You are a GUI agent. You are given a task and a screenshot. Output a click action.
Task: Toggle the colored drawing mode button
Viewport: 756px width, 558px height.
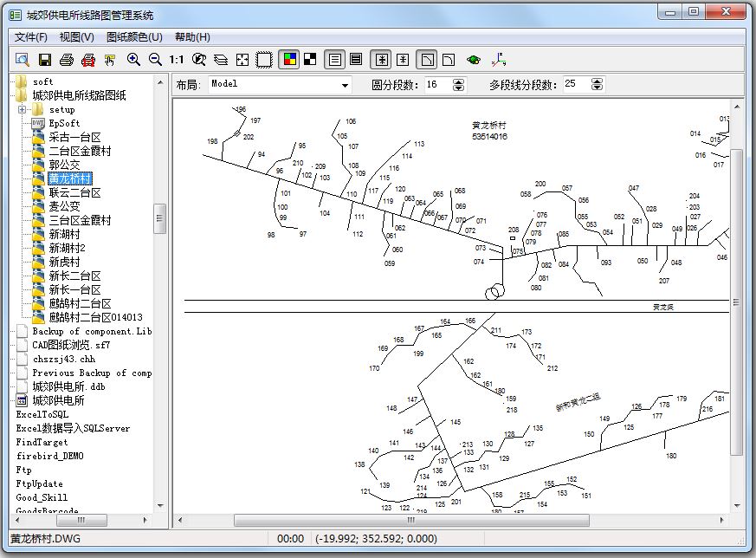click(289, 60)
